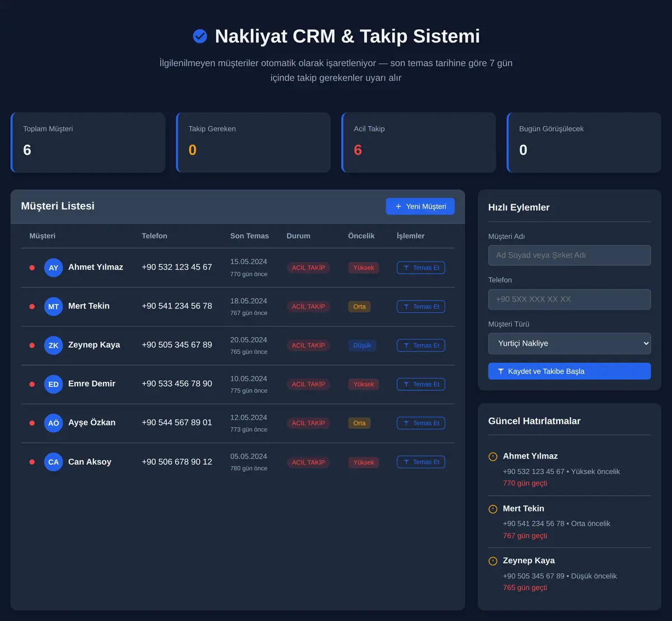Select the Acil Takip stat card
The width and height of the screenshot is (672, 621).
pos(419,142)
